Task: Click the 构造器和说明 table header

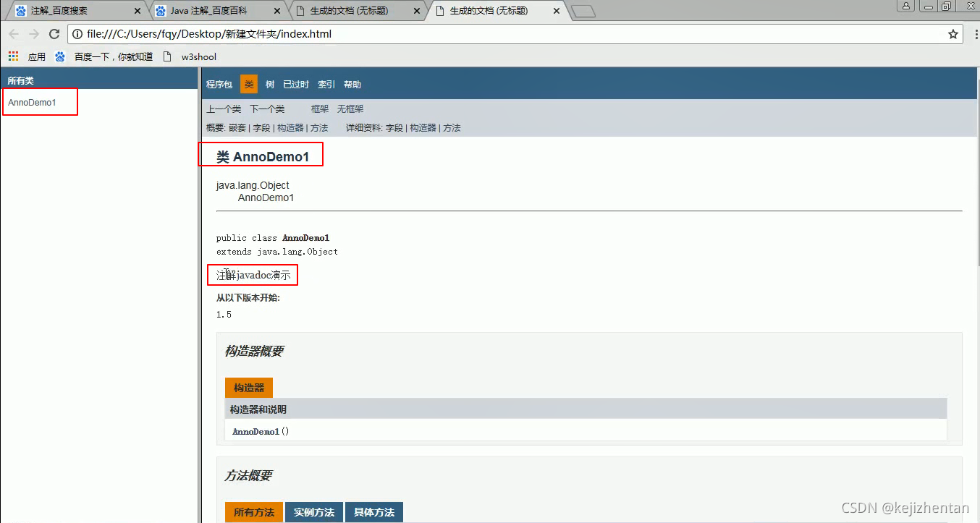Action: coord(258,409)
